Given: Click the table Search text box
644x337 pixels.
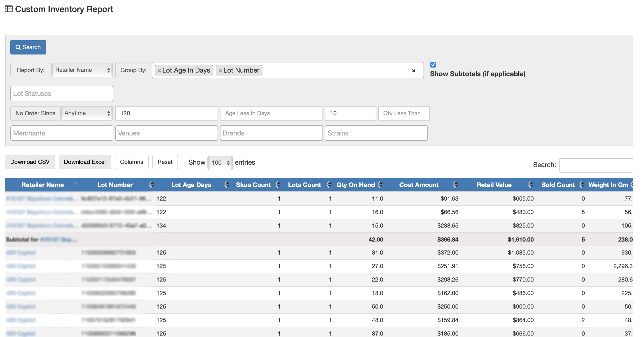Looking at the screenshot, I should click(596, 165).
